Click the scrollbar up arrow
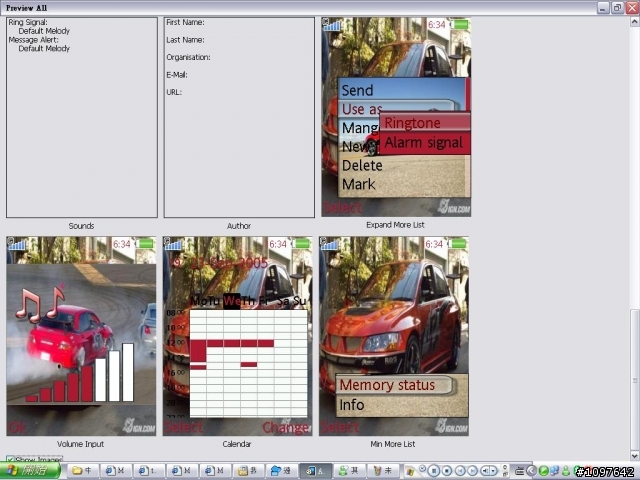Screen dimensions: 640x480 pos(635,22)
